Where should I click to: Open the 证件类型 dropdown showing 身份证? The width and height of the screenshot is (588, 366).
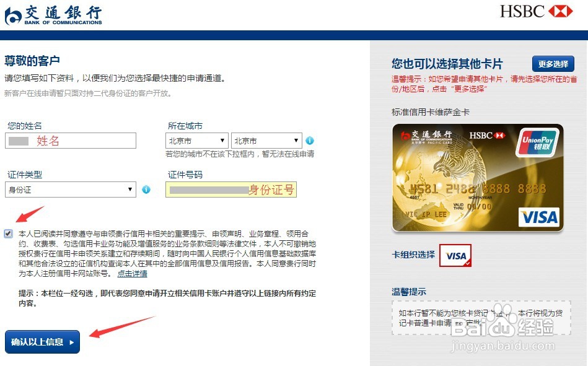click(x=71, y=190)
